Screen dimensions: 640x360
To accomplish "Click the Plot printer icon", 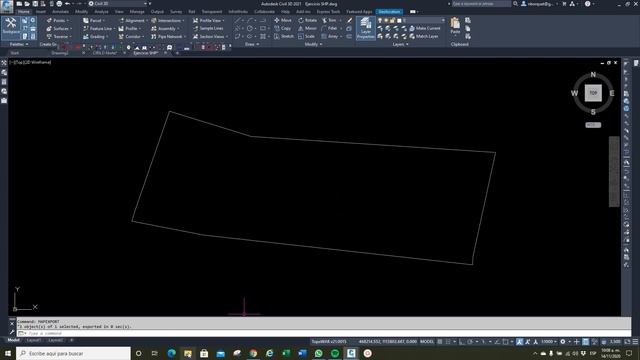I will click(59, 4).
